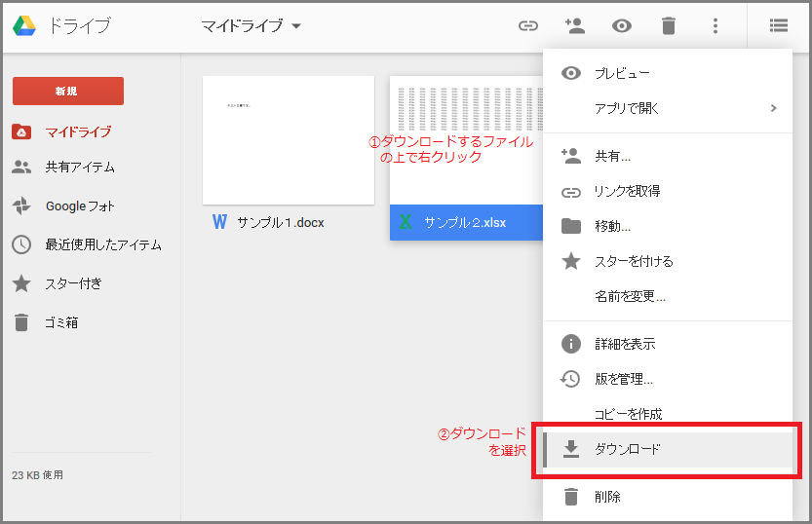812x524 pixels.
Task: Choose 削除 in the context menu
Action: 668,497
